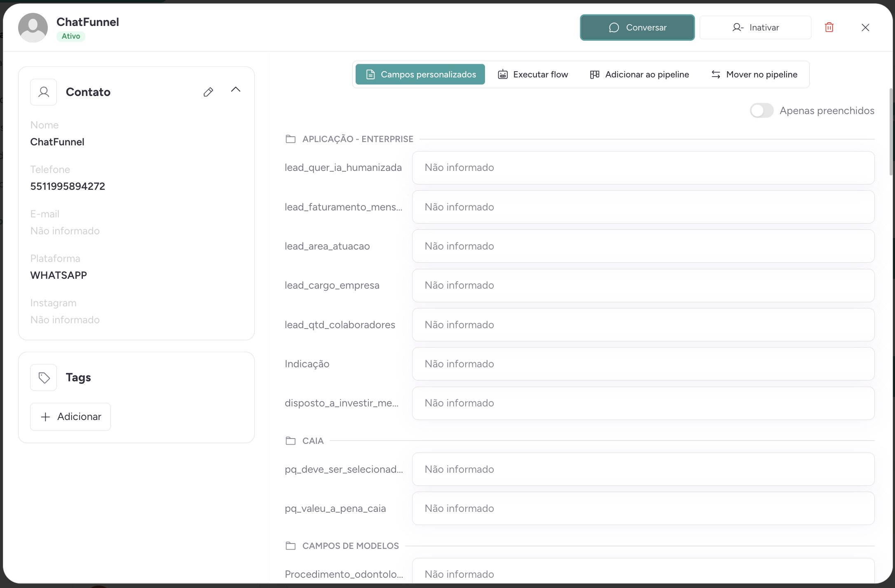Click the phone number 5511995894272

click(x=68, y=187)
